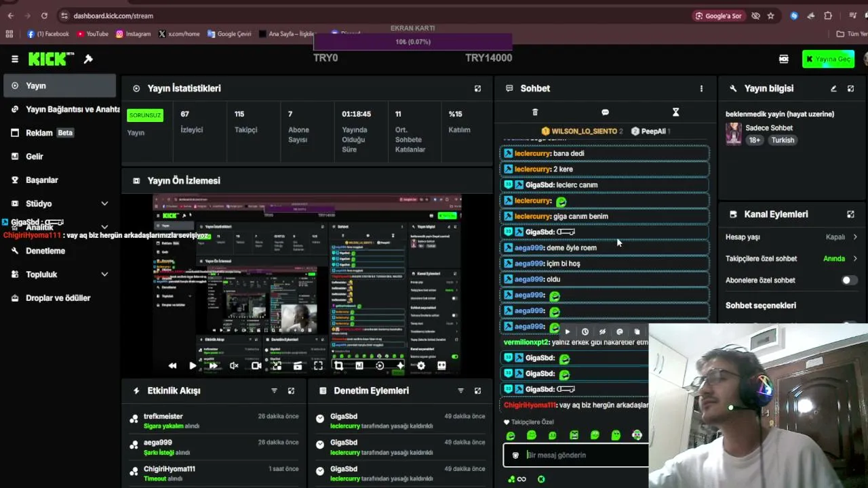
Task: Unmute the stream preview audio
Action: (234, 365)
